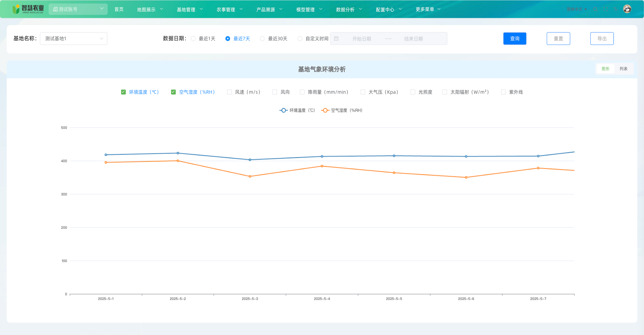The width and height of the screenshot is (644, 335).
Task: Click the Smart Agriculture logo
Action: [x=28, y=9]
